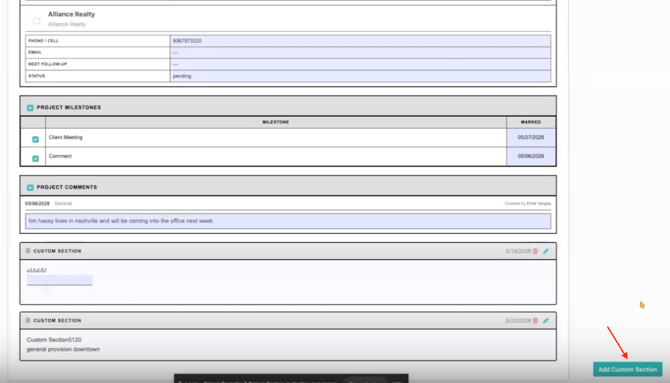Click the Phone / Cell label

tap(44, 41)
